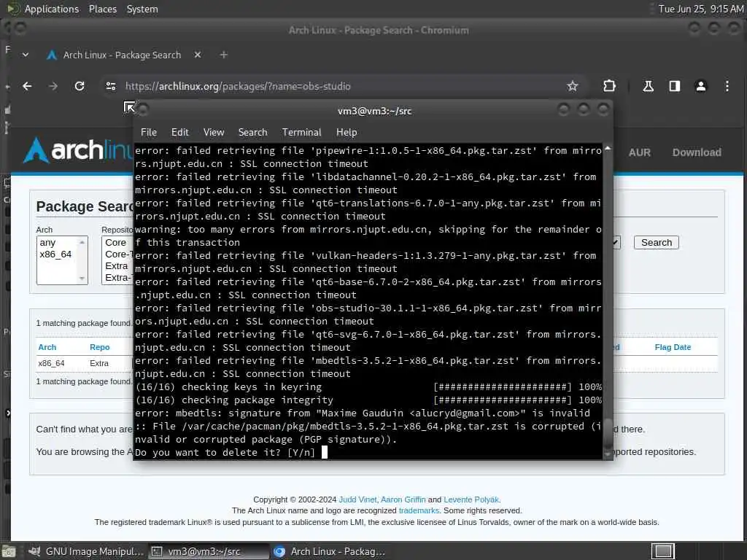Click the forward navigation arrow
747x560 pixels.
[x=53, y=86]
